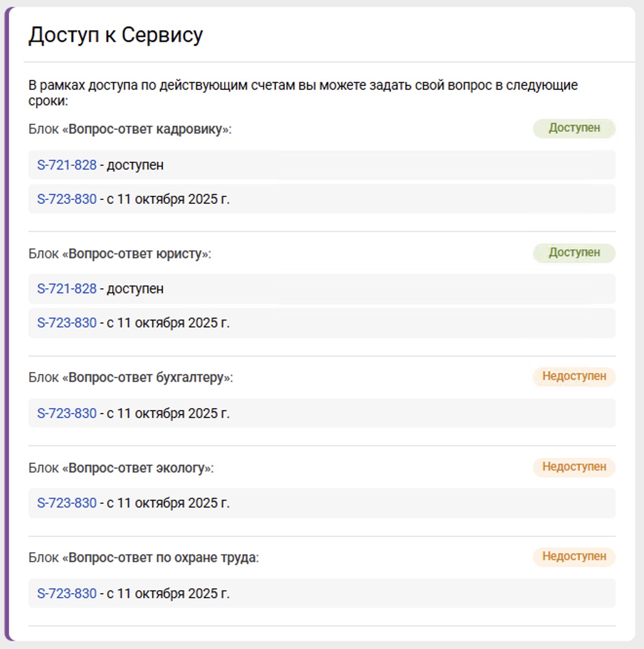Viewport: 644px width, 649px height.
Task: Click the «Доступен» badge for «Вопрос-ответ кадровику»
Action: (x=574, y=128)
